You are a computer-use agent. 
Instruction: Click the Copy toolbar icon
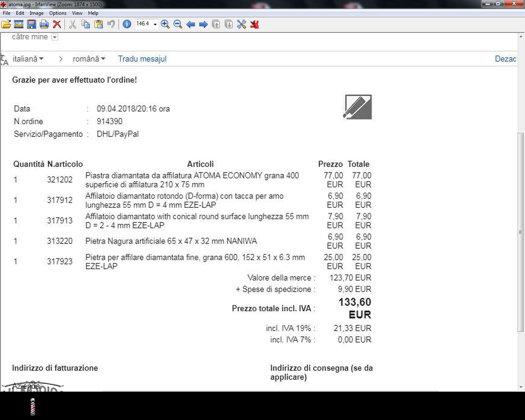pyautogui.click(x=86, y=24)
